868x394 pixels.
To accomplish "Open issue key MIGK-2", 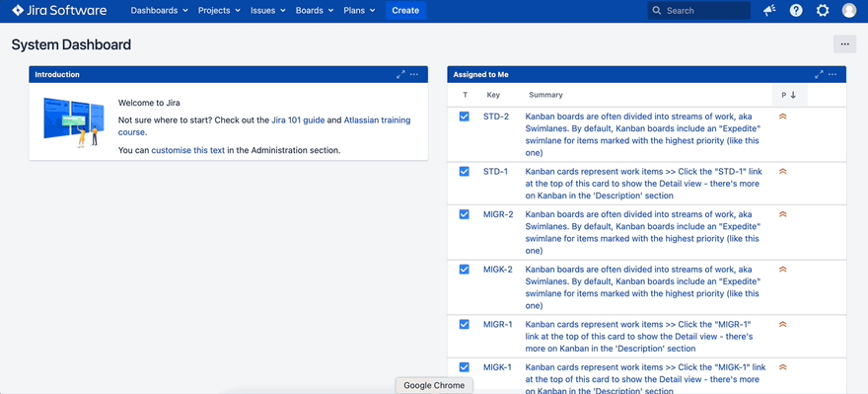I will pyautogui.click(x=498, y=270).
